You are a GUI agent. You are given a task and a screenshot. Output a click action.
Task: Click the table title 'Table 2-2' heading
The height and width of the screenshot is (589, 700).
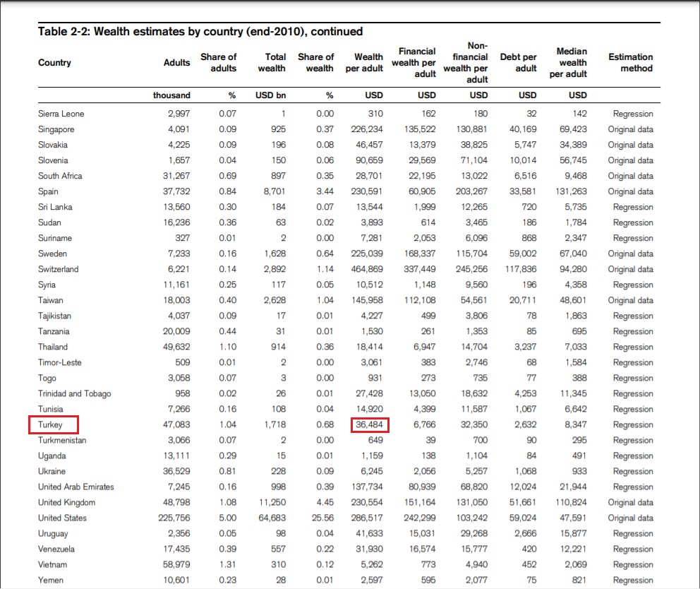pyautogui.click(x=200, y=31)
